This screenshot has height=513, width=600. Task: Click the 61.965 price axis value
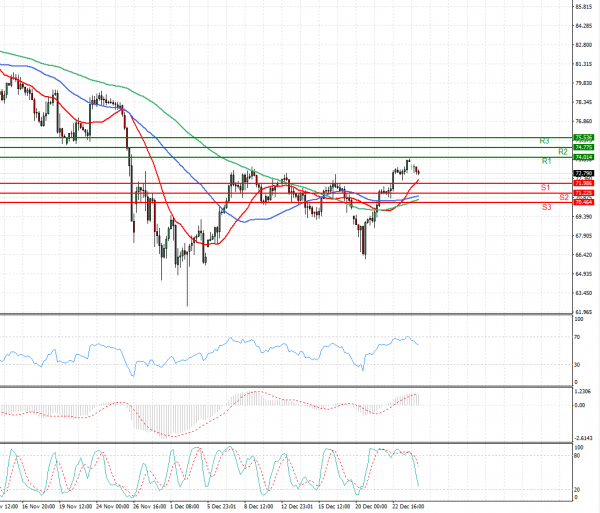[584, 312]
